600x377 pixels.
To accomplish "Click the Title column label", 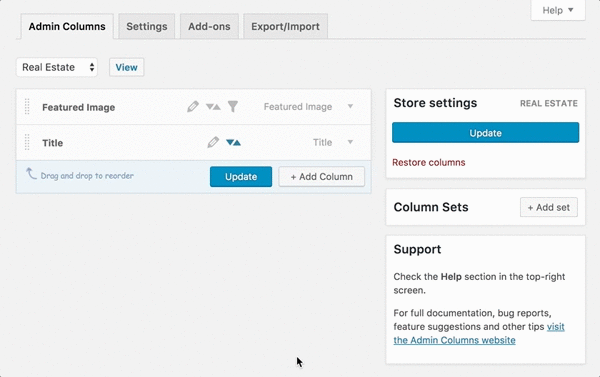I will 52,143.
